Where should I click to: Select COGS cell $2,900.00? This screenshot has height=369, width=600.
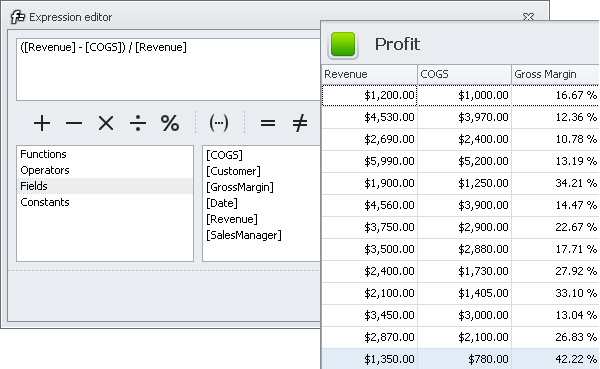point(464,227)
